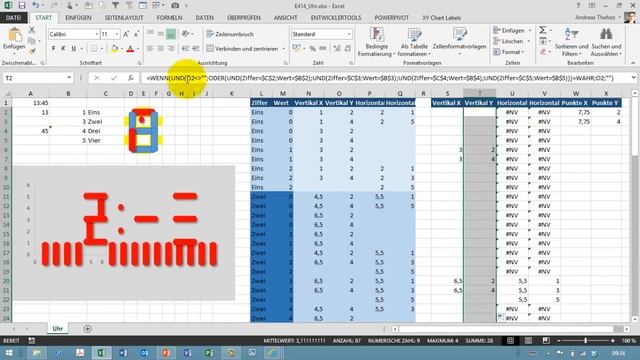Toggle underline U formatting
The width and height of the screenshot is (640, 360).
pos(73,49)
